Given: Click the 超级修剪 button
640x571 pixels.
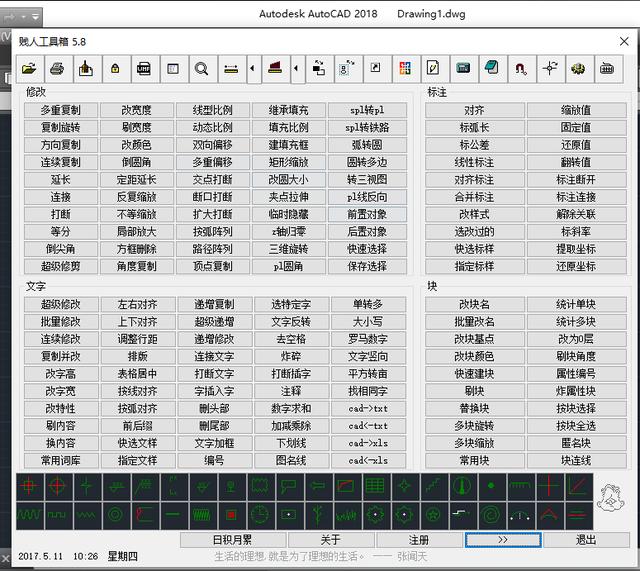Looking at the screenshot, I should coord(61,266).
